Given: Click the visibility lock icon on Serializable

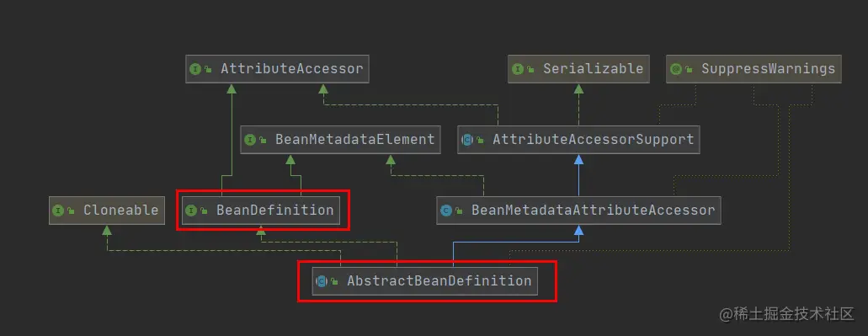Looking at the screenshot, I should point(530,70).
